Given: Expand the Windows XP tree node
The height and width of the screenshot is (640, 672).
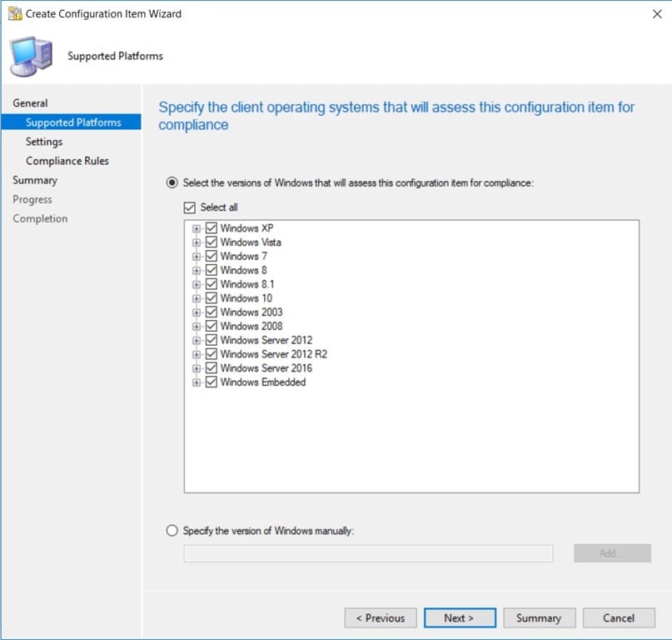Looking at the screenshot, I should click(x=197, y=228).
